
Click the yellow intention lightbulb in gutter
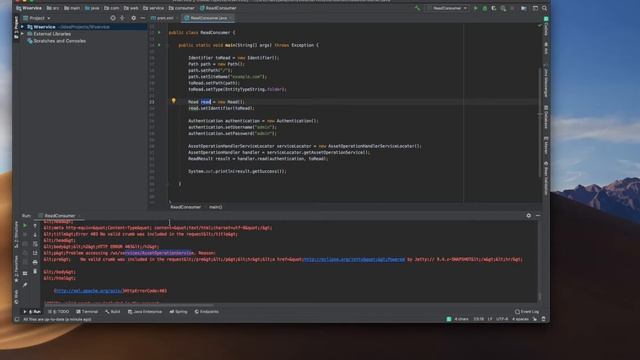pos(173,101)
